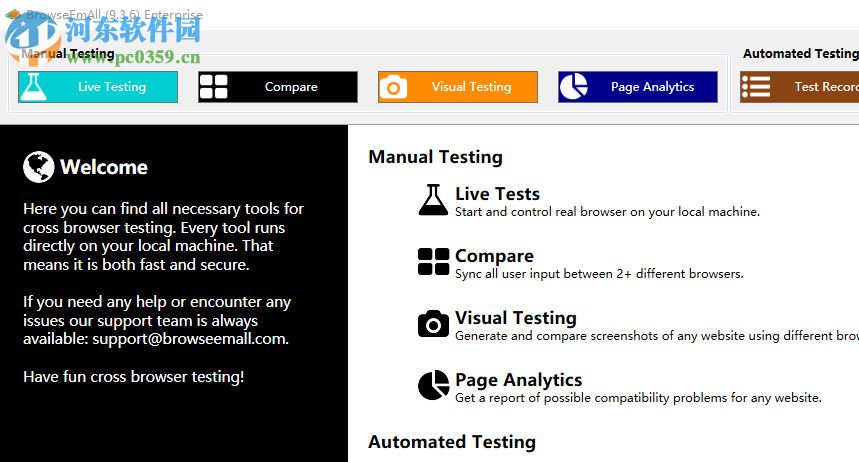859x462 pixels.
Task: Open the Live Tests link in main panel
Action: 497,193
